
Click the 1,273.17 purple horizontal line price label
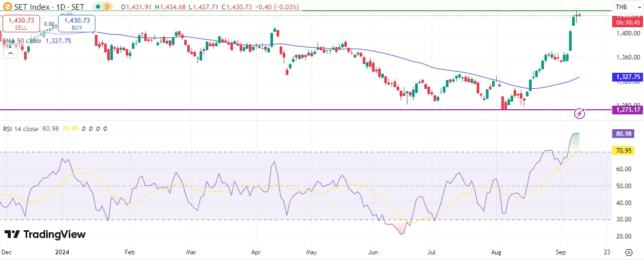[627, 110]
